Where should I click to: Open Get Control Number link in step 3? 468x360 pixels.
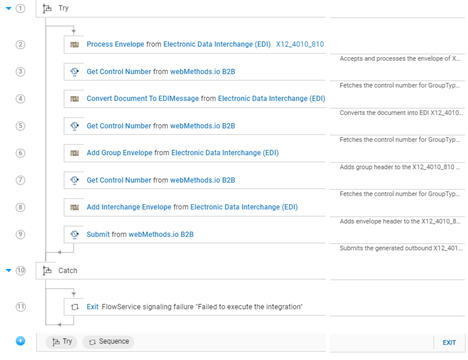click(119, 72)
